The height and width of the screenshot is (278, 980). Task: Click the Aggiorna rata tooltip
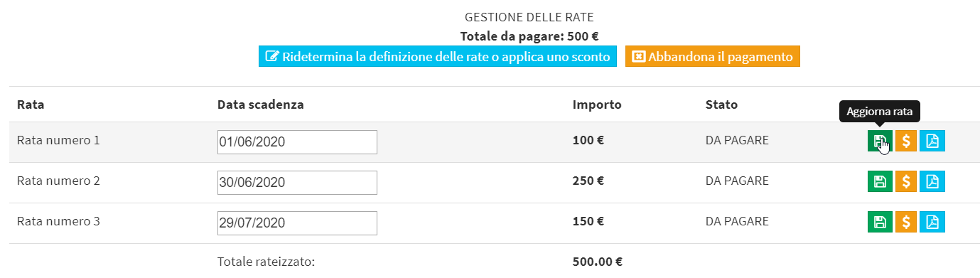click(x=880, y=112)
